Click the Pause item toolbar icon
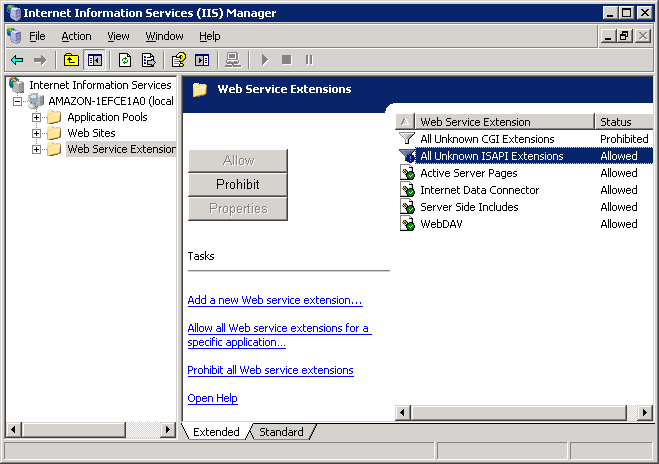659x464 pixels. tap(309, 60)
